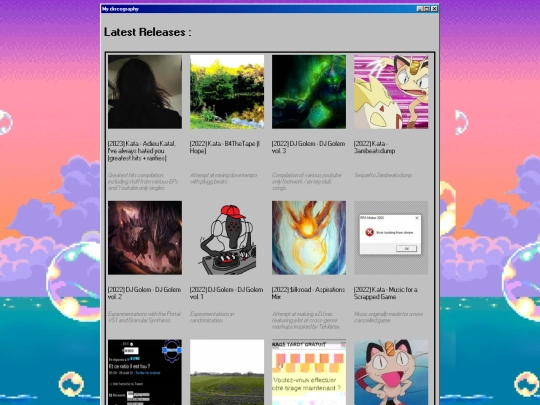The width and height of the screenshot is (540, 405).
Task: Click the title '[2023] Kata - Adieu Kata!, I've always hated you'
Action: pyautogui.click(x=142, y=151)
